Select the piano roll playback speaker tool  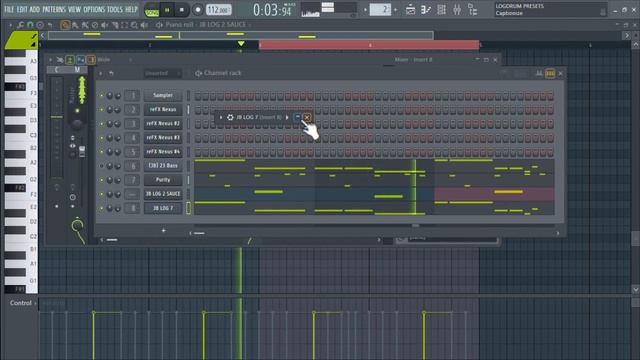tap(144, 25)
